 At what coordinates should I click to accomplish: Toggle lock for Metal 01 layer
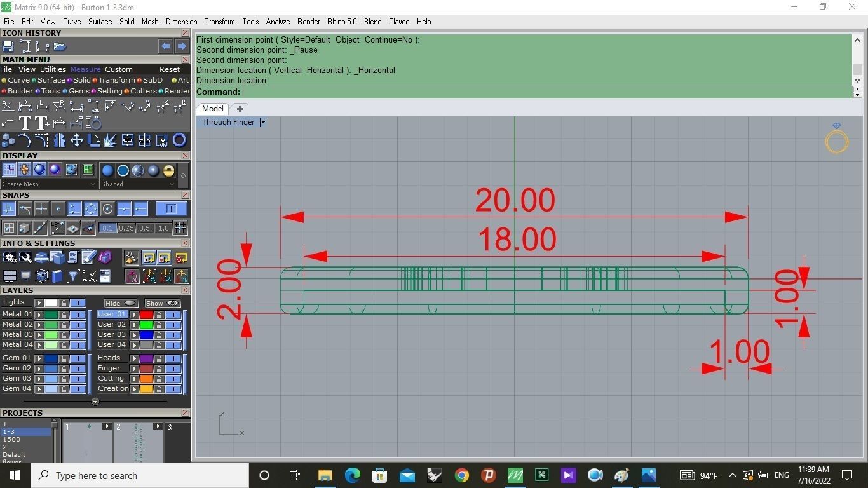coord(64,314)
